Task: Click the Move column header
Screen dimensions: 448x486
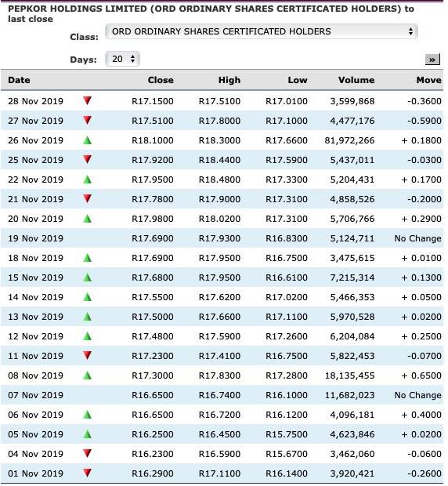Action: (428, 80)
